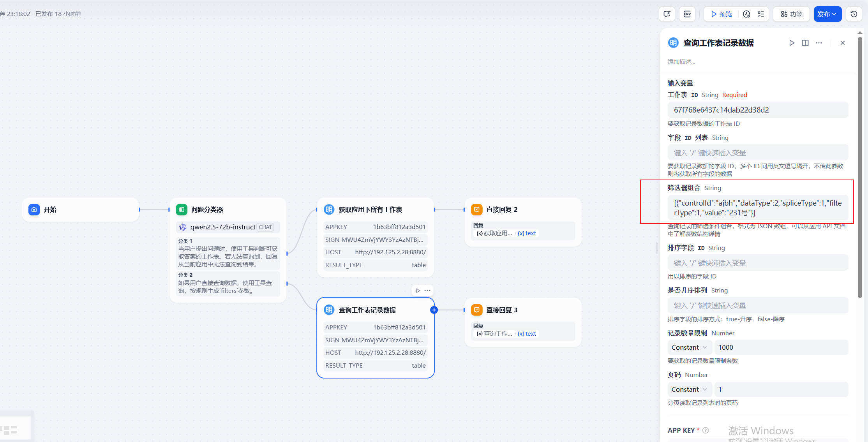This screenshot has width=868, height=442.
Task: Click the 排序字段 ID input field
Action: tap(757, 263)
